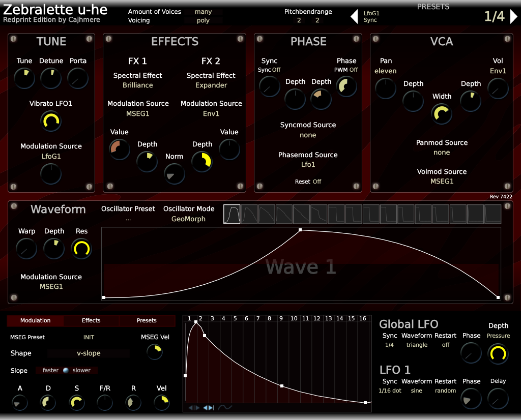Click the FX 1 Value knob
The image size is (521, 420).
pos(120,149)
